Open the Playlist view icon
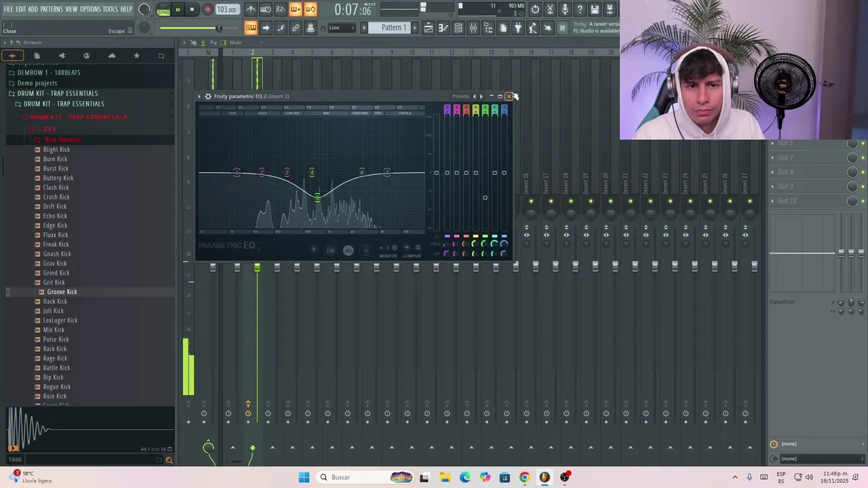Image resolution: width=868 pixels, height=488 pixels. click(429, 28)
